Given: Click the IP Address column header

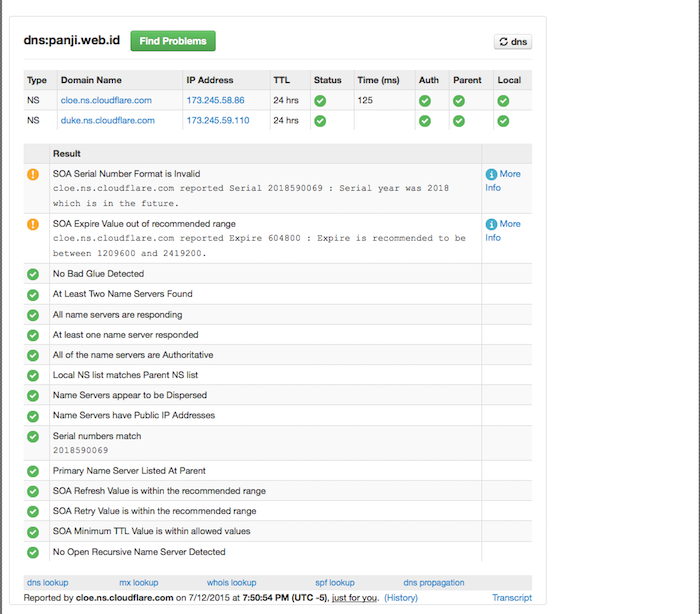Looking at the screenshot, I should pyautogui.click(x=210, y=80).
